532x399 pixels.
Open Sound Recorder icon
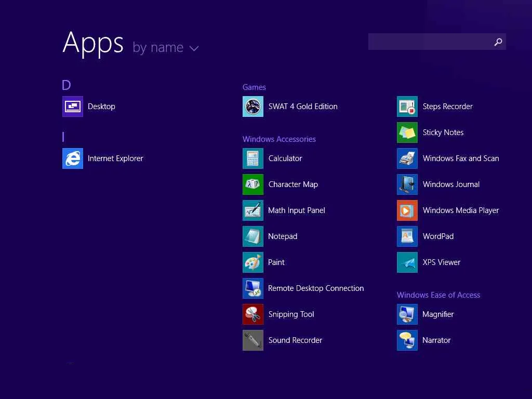click(x=253, y=340)
